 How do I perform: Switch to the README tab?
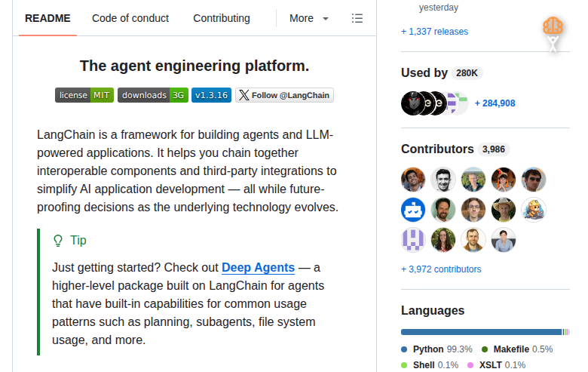coord(47,18)
